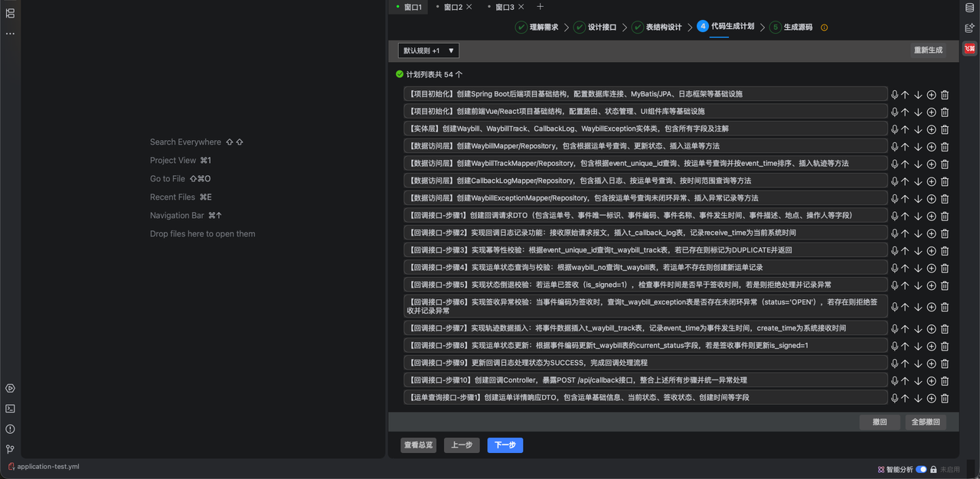Screen dimensions: 980x479
Task: Click the 计划列表共 54 个 label
Action: (x=434, y=75)
